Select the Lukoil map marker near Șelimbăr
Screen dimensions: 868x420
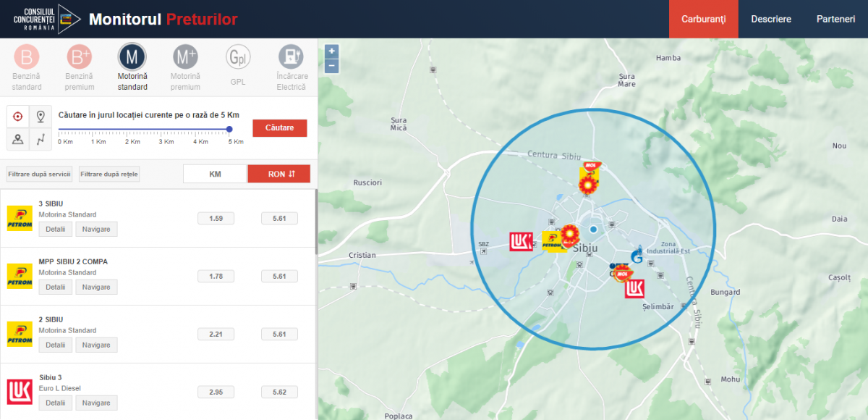point(634,289)
